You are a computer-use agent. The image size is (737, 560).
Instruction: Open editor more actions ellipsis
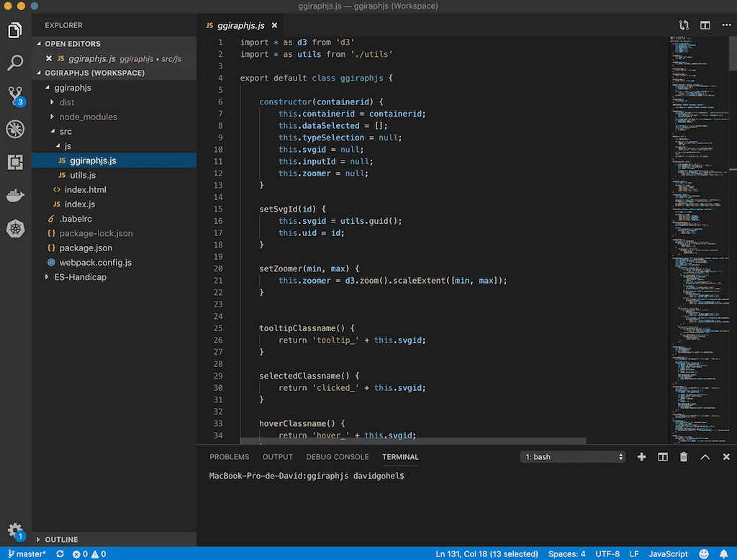[x=726, y=25]
